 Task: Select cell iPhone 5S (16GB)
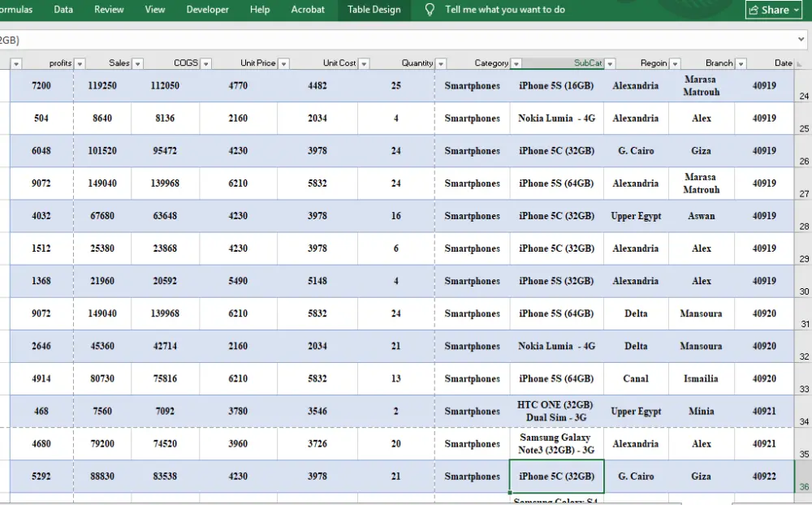point(557,86)
